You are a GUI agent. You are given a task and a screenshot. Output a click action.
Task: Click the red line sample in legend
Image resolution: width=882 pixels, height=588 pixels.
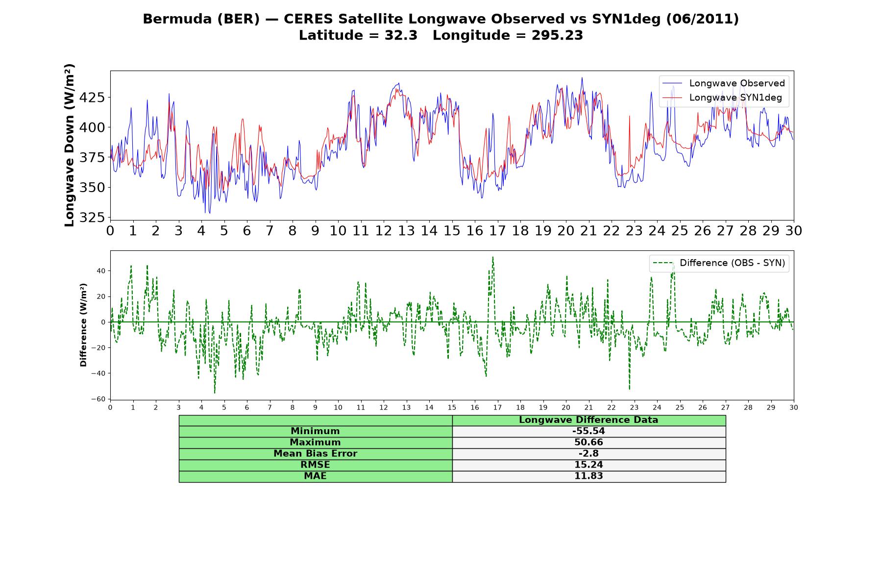(x=672, y=98)
